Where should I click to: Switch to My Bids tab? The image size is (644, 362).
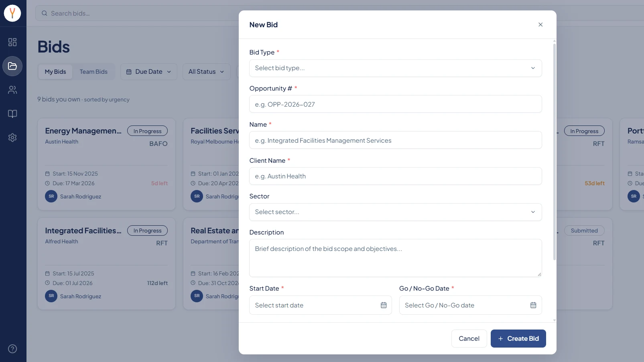(55, 72)
